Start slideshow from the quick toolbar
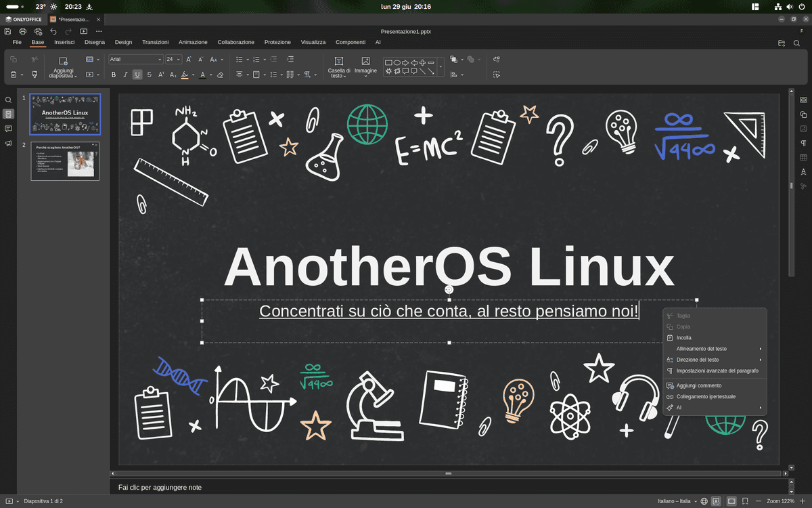Screen dimensions: 812x508 (84, 31)
